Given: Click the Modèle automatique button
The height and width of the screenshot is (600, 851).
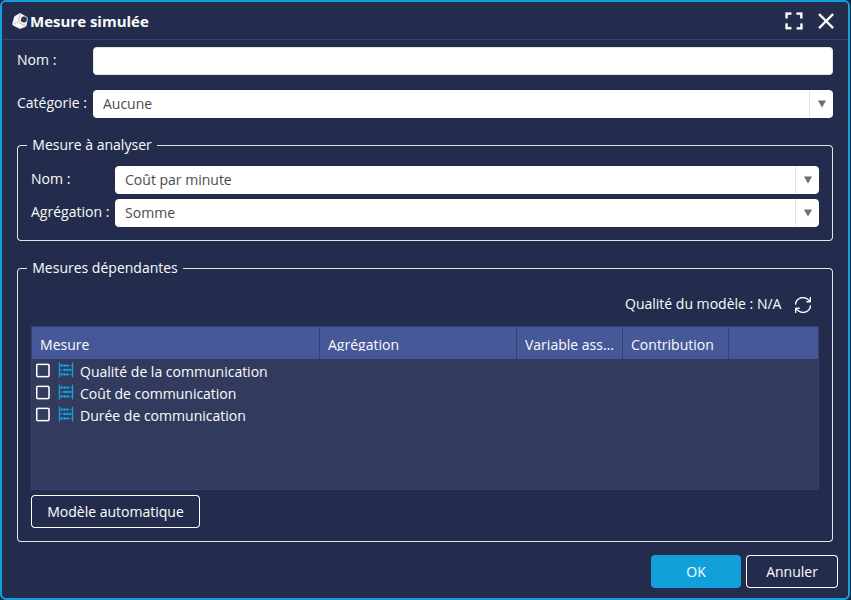Looking at the screenshot, I should (115, 511).
